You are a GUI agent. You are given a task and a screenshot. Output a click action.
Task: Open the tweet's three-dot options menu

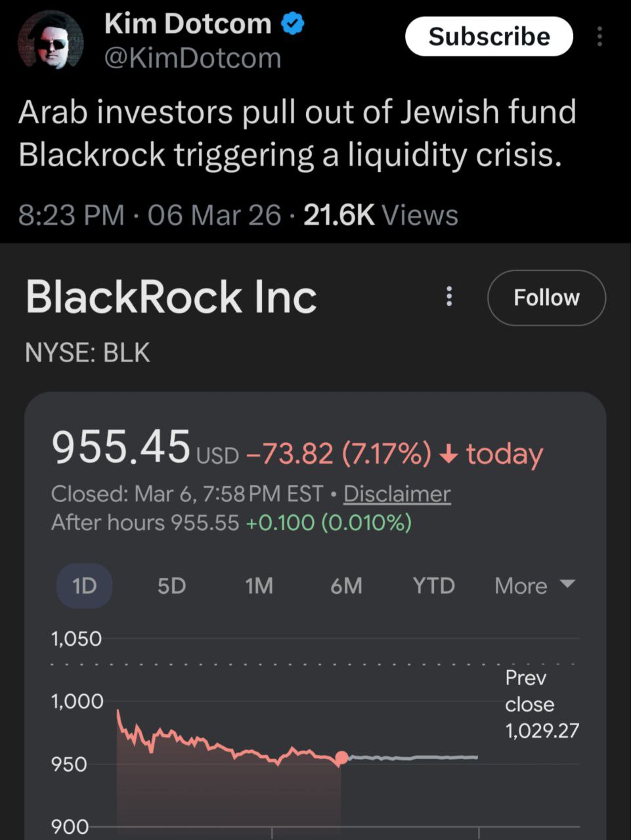coord(599,37)
